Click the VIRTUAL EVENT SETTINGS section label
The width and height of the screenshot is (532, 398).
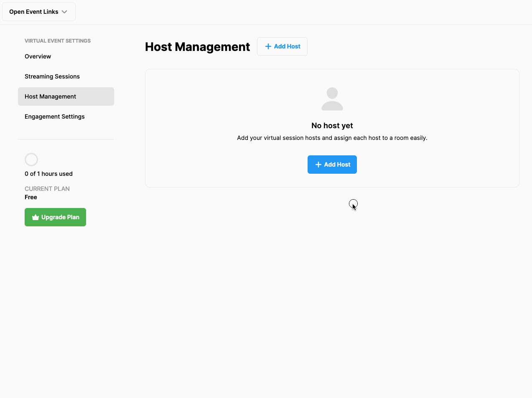tap(57, 41)
